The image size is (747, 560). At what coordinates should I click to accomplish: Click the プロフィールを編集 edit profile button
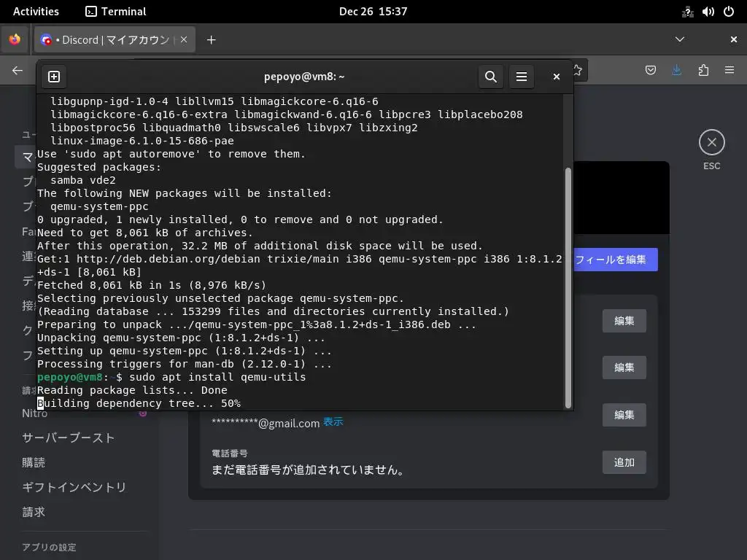[x=615, y=260]
